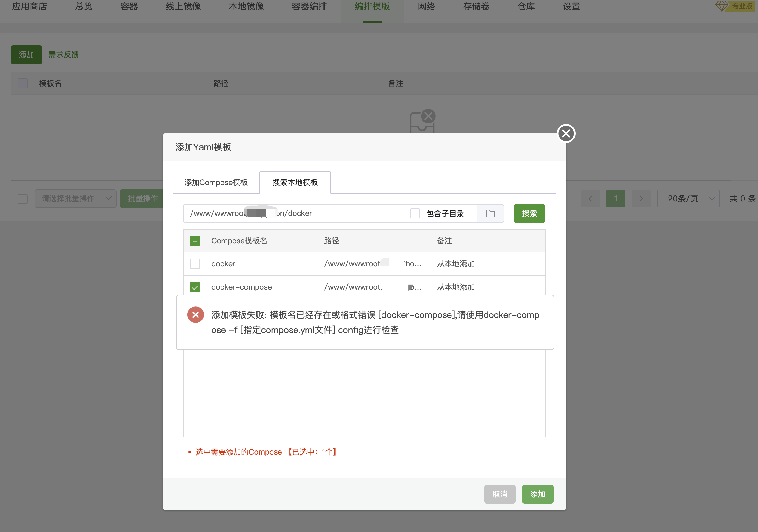Viewport: 758px width, 532px height.
Task: Toggle select-all checkbox in Compose模板名 header
Action: pos(195,241)
